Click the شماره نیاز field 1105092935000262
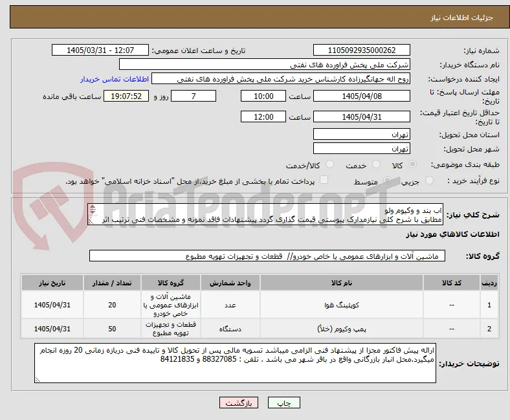The width and height of the screenshot is (510, 420). [362, 50]
